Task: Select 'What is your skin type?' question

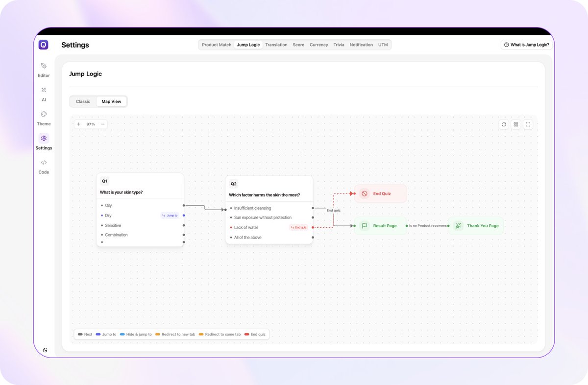Action: (x=122, y=192)
